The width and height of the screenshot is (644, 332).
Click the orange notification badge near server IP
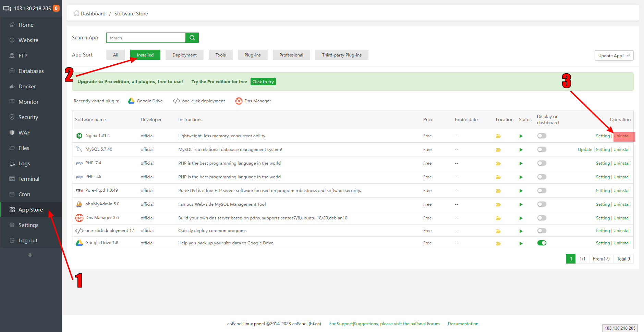point(56,8)
